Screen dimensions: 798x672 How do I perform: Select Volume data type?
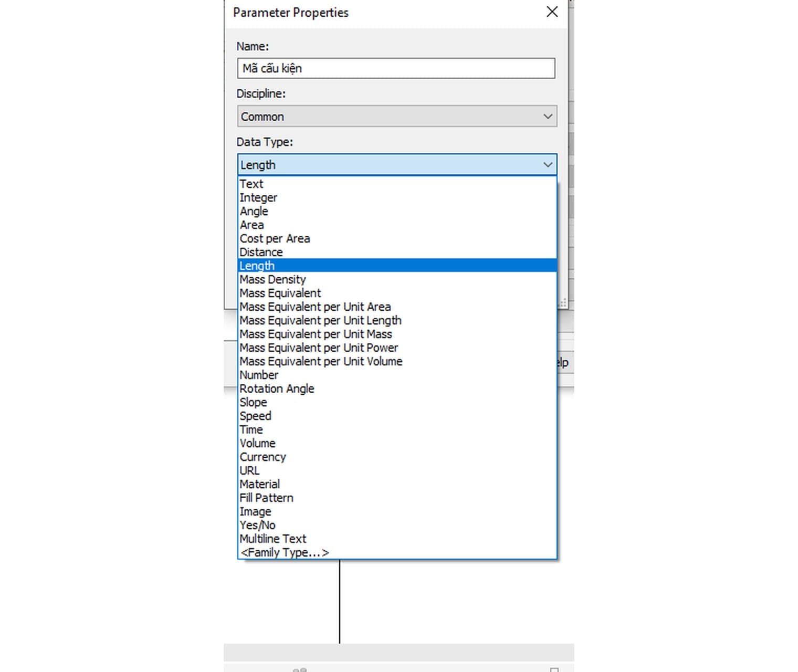(x=397, y=443)
